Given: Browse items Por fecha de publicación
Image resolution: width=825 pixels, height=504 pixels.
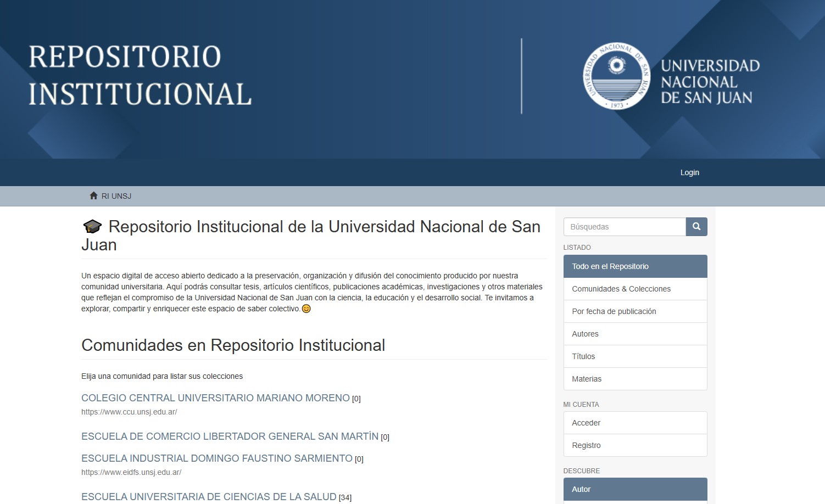Looking at the screenshot, I should [x=614, y=311].
